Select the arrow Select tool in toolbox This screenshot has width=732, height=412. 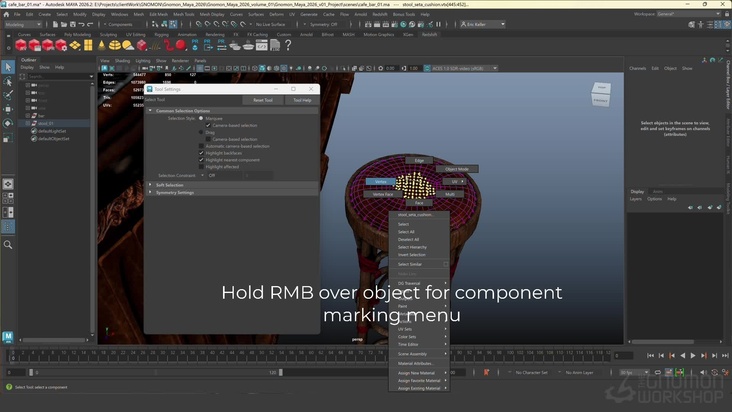8,68
